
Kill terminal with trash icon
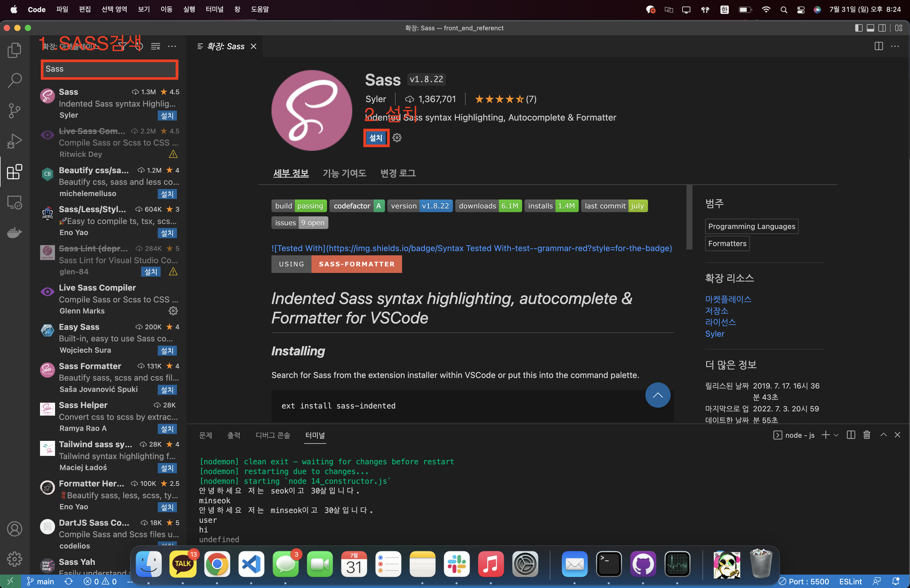(x=867, y=435)
